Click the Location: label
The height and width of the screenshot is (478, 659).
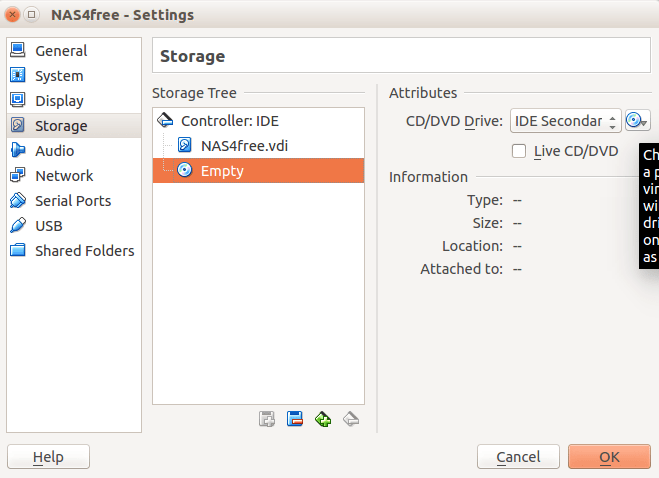click(472, 246)
